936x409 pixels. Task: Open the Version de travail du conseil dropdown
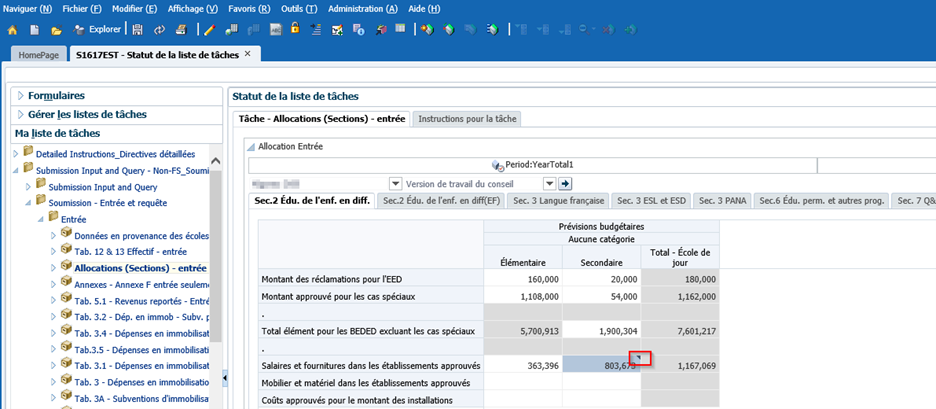click(549, 183)
